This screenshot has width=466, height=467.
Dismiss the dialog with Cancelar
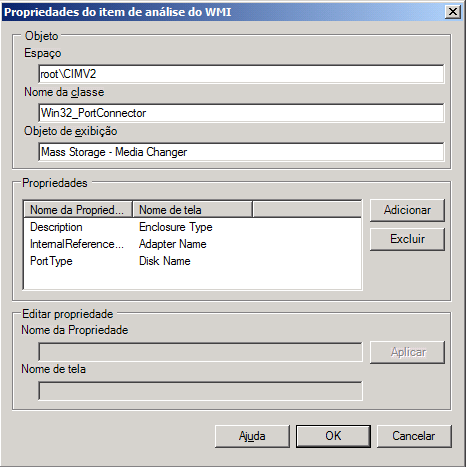pos(414,436)
